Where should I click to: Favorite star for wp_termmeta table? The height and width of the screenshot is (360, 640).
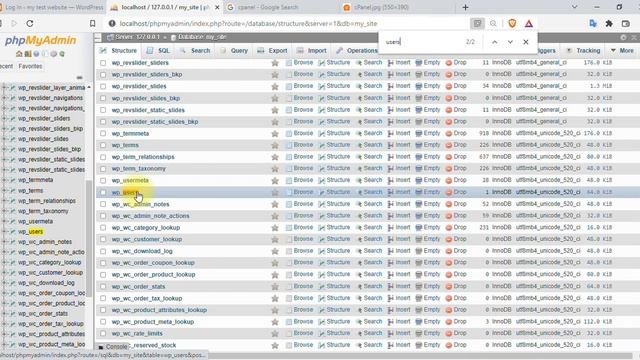275,133
